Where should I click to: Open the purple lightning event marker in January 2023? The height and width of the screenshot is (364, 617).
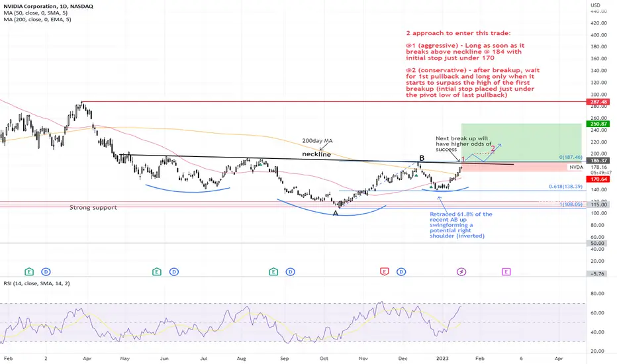461,271
